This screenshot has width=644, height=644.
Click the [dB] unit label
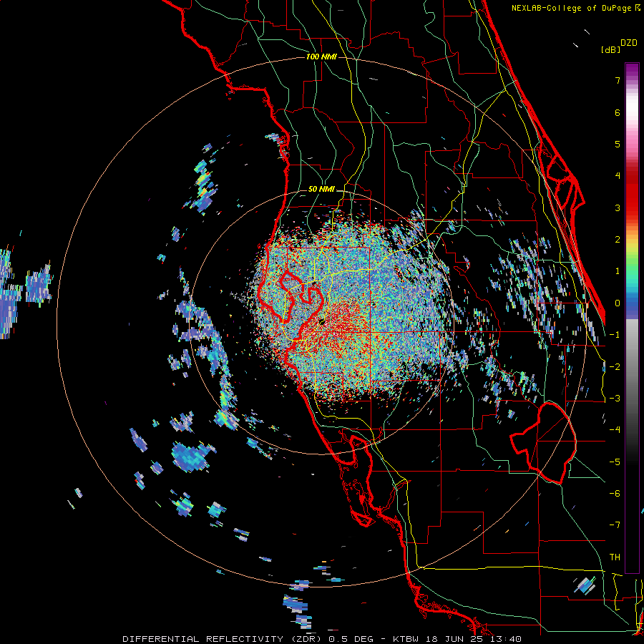point(610,49)
